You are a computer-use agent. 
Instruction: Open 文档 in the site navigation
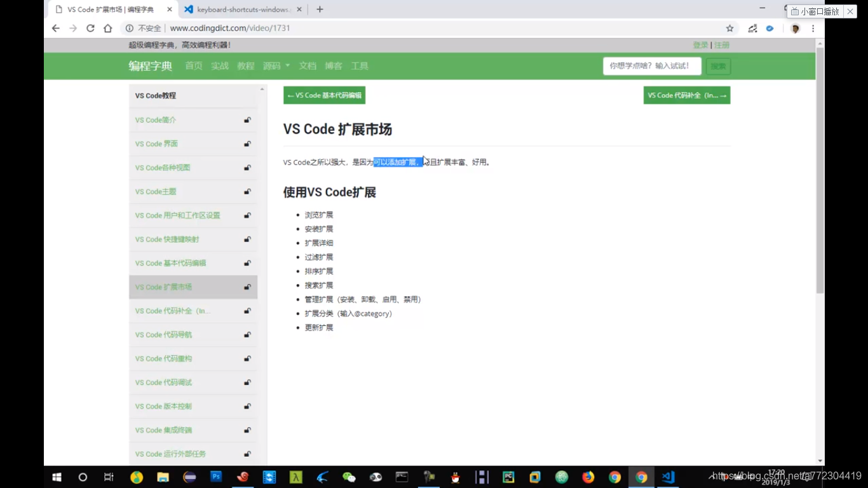coord(308,66)
